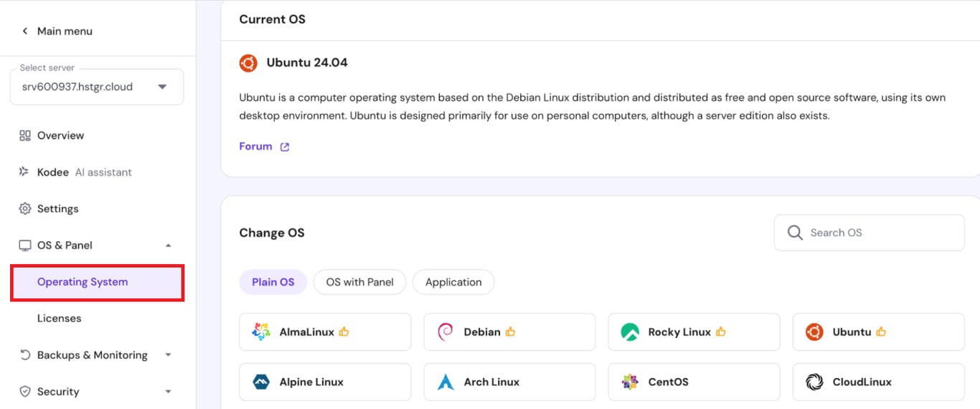Open the Licenses menu item
Viewport: 980px width, 409px height.
coord(59,319)
